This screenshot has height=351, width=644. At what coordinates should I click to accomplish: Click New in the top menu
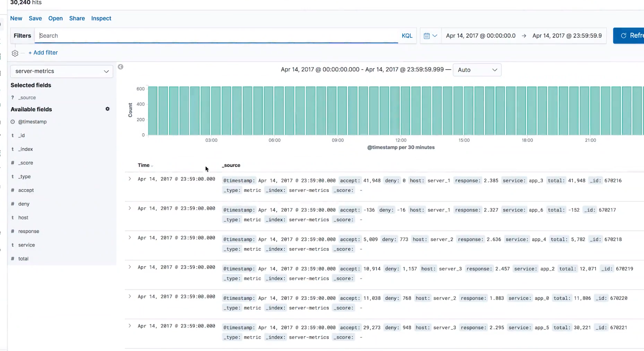(x=16, y=18)
